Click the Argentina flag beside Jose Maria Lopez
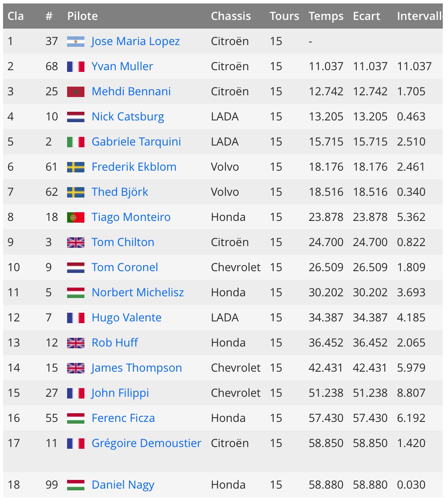This screenshot has width=448, height=499. pyautogui.click(x=76, y=42)
